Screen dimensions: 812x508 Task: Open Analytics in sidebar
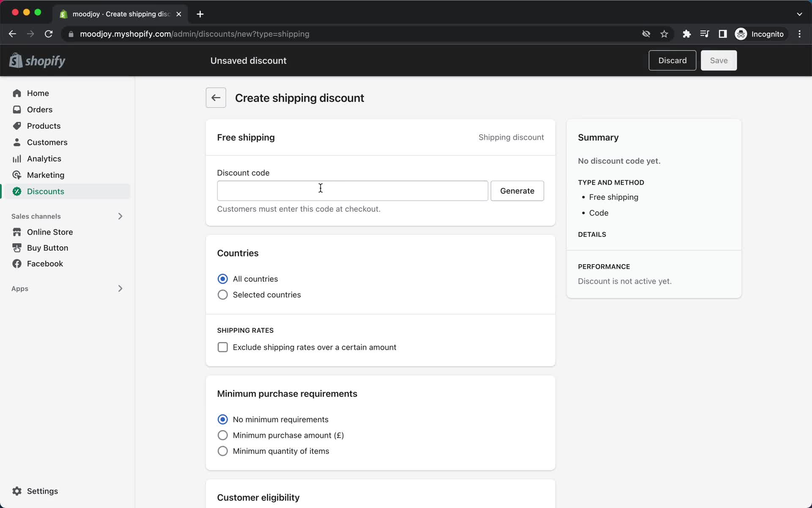44,159
